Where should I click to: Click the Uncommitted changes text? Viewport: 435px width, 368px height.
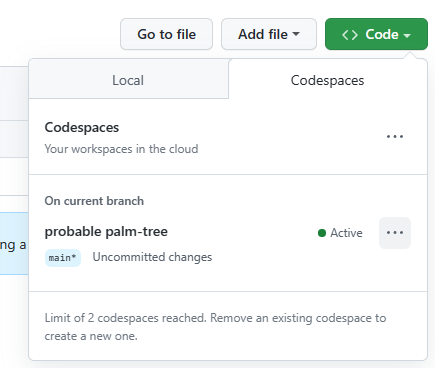point(152,257)
